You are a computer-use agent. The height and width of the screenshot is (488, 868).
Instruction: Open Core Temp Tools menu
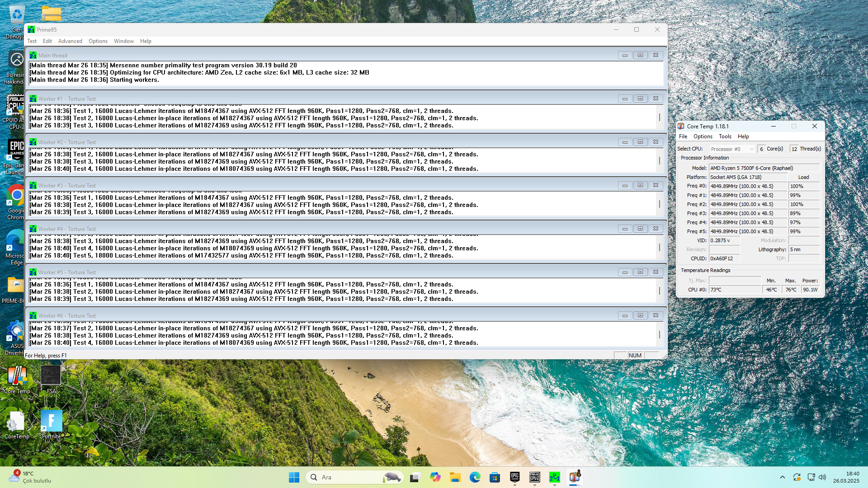(725, 136)
